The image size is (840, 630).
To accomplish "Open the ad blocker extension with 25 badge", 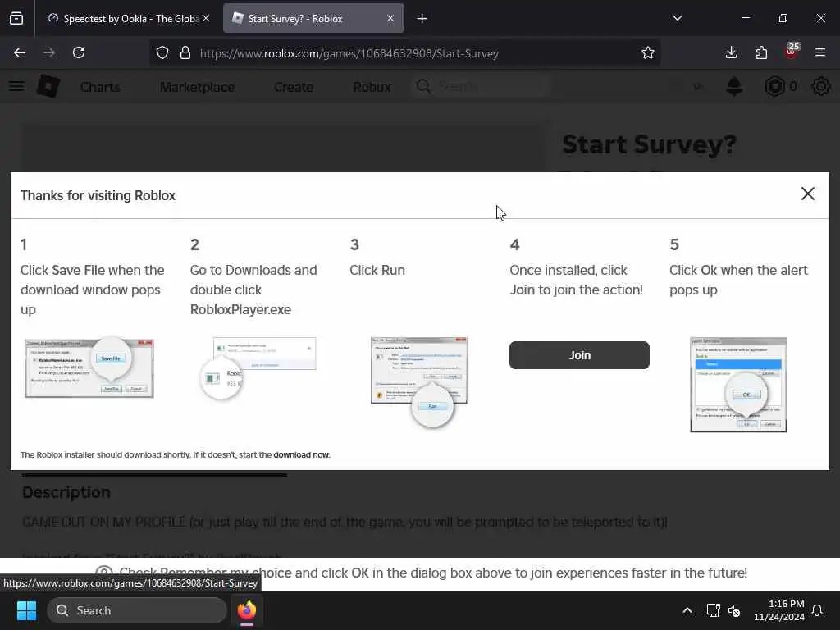I will (x=792, y=52).
